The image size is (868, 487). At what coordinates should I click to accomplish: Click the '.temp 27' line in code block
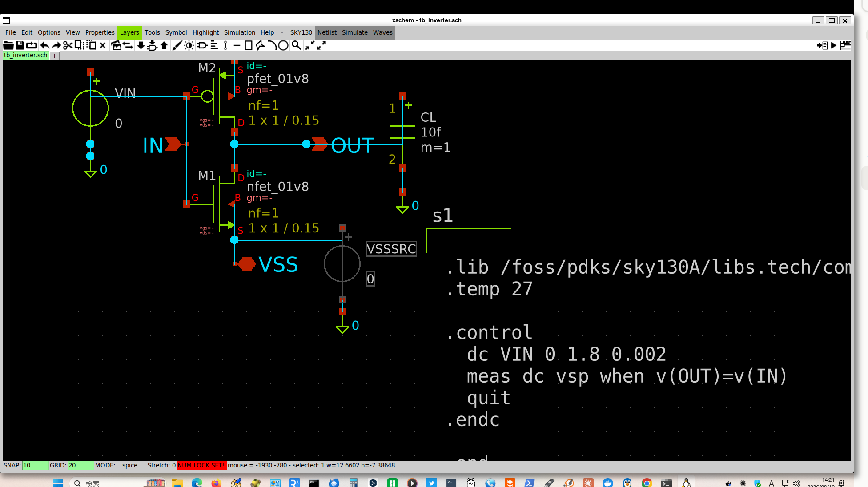click(489, 289)
